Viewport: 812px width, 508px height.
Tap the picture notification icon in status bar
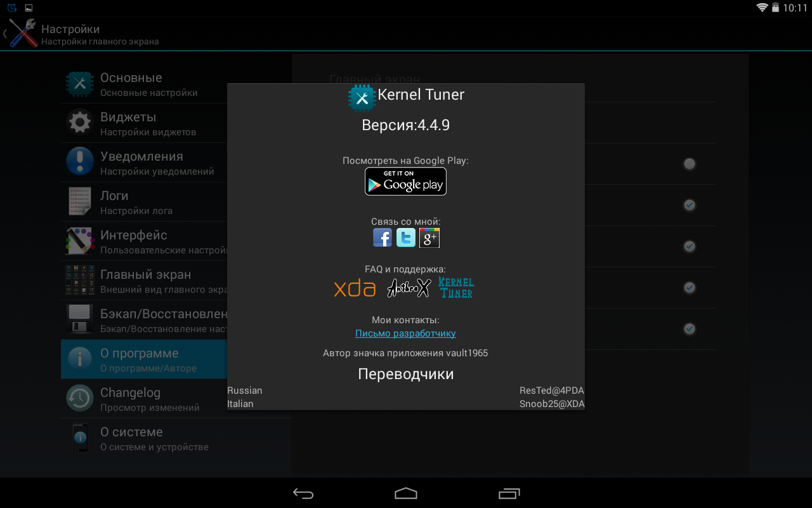pos(29,8)
